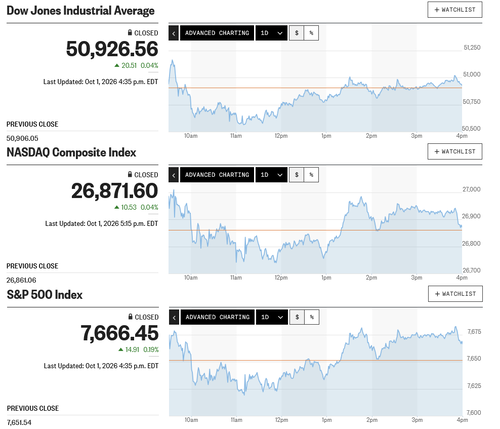
Task: Switch S&P 500 chart to percent view
Action: tap(312, 317)
